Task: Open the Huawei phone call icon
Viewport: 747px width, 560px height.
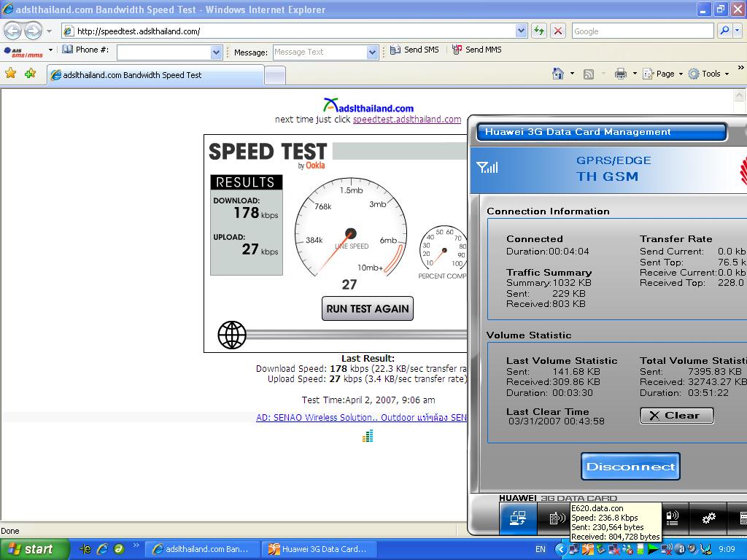Action: click(555, 518)
